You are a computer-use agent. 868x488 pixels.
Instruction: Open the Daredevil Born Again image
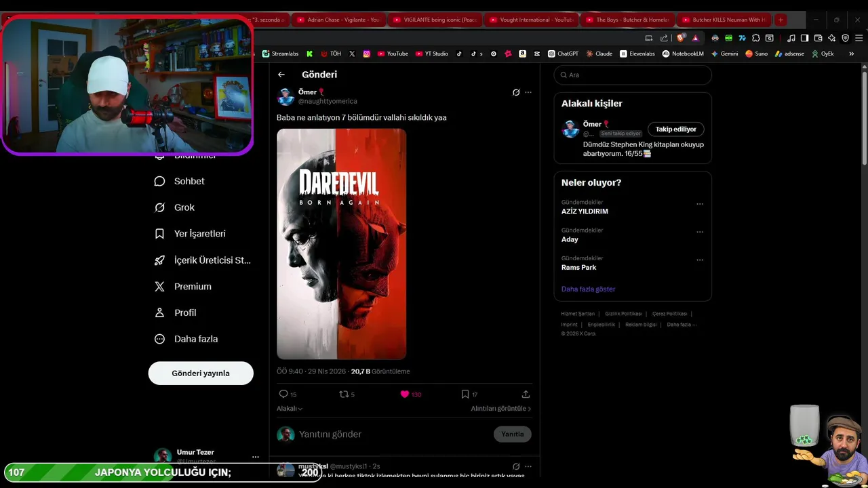[342, 244]
